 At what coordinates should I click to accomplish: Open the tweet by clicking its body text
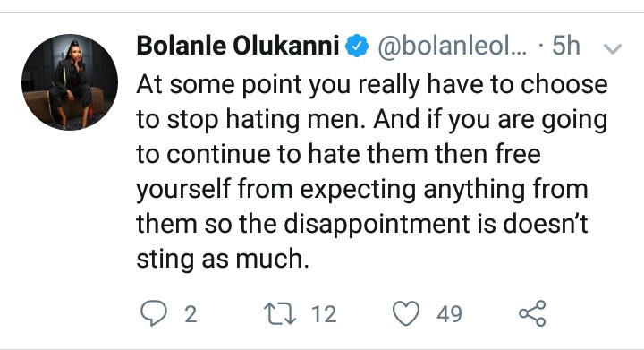372,172
